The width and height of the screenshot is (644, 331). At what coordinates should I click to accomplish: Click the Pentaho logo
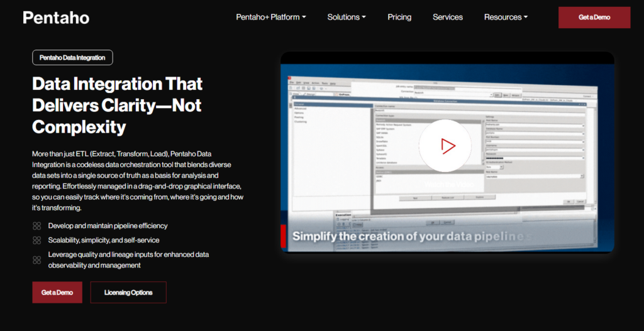click(56, 17)
